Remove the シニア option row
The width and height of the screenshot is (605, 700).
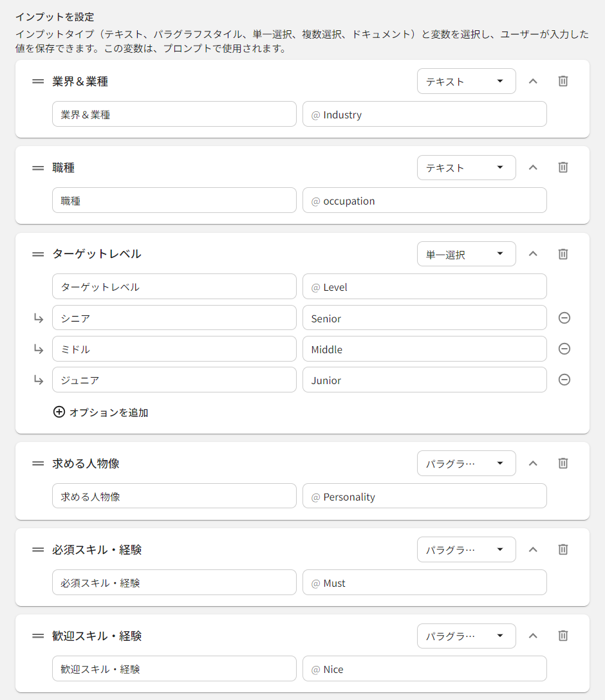pos(564,318)
